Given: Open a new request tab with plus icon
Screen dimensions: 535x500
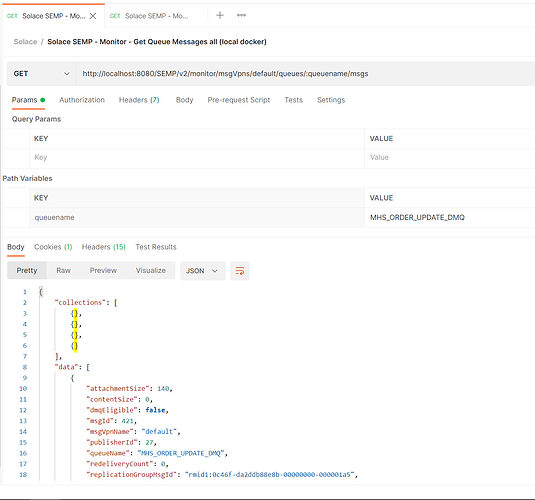Looking at the screenshot, I should [x=220, y=15].
